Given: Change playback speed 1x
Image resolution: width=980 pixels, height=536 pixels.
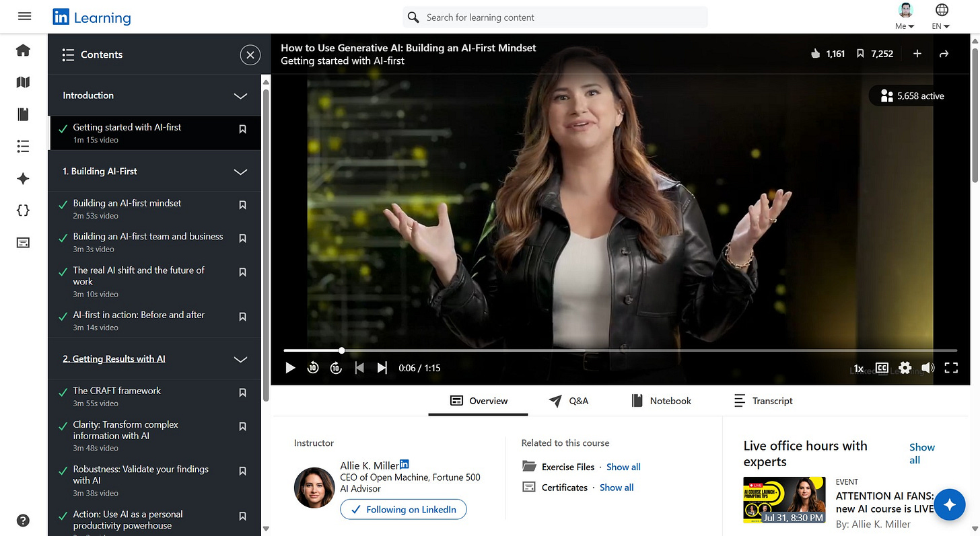Looking at the screenshot, I should point(859,369).
